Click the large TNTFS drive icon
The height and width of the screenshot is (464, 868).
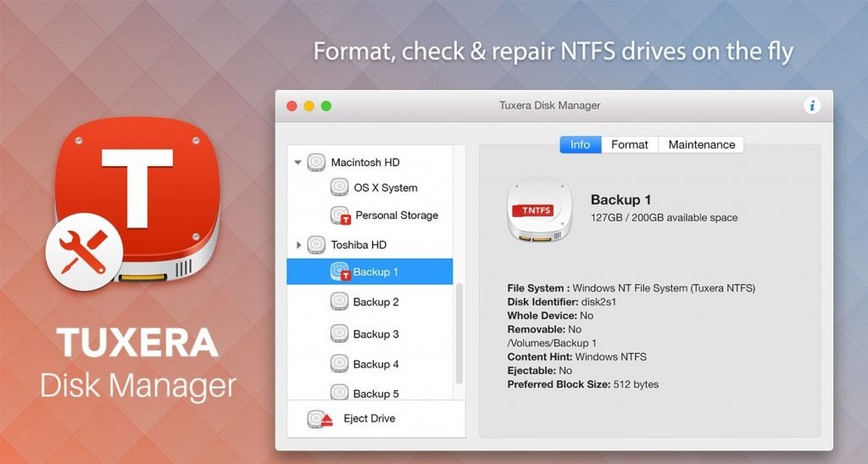tap(540, 210)
